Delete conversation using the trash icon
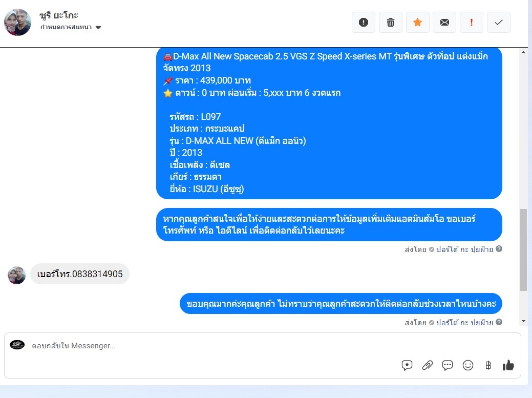Image resolution: width=532 pixels, height=398 pixels. [391, 23]
